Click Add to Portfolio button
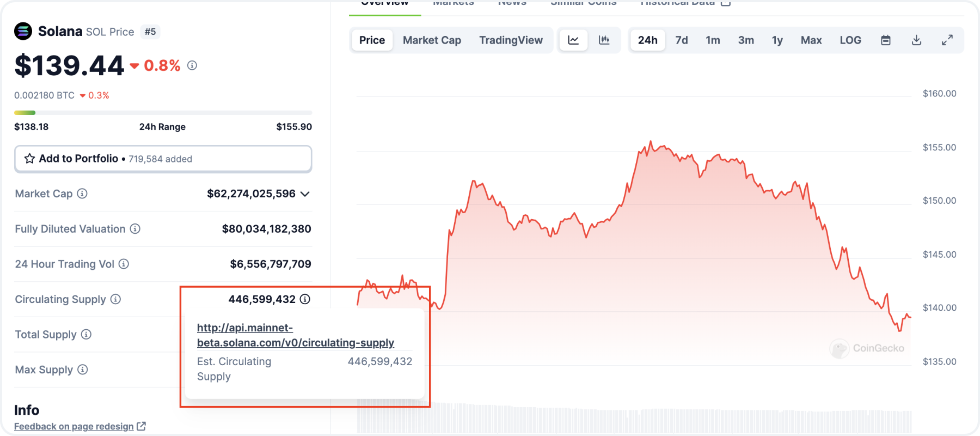The width and height of the screenshot is (980, 436). [x=163, y=159]
